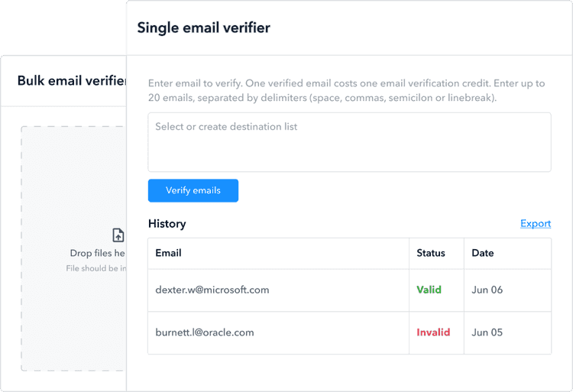This screenshot has height=392, width=573.
Task: Click the Verify emails button
Action: coord(193,190)
